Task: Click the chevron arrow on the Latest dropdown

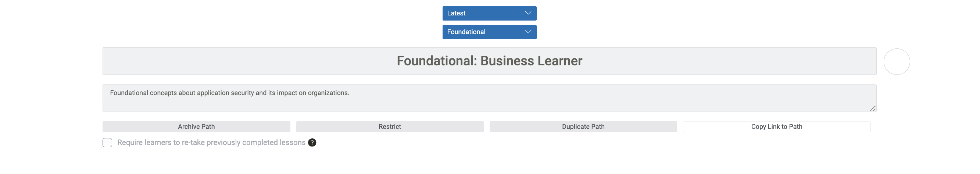Action: click(527, 13)
